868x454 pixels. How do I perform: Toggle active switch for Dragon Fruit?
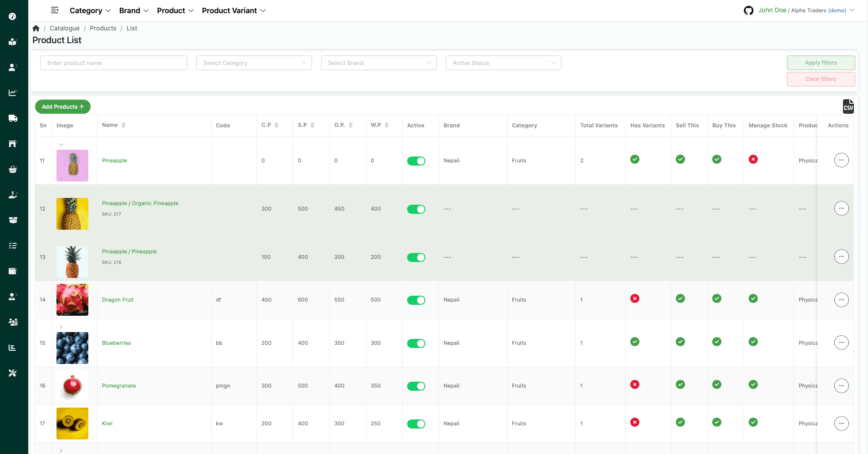point(416,300)
